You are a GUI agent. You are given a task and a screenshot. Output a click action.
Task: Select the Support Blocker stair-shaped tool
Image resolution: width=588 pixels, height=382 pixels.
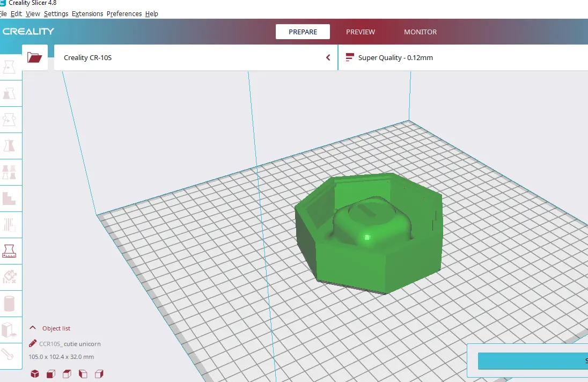pos(9,199)
